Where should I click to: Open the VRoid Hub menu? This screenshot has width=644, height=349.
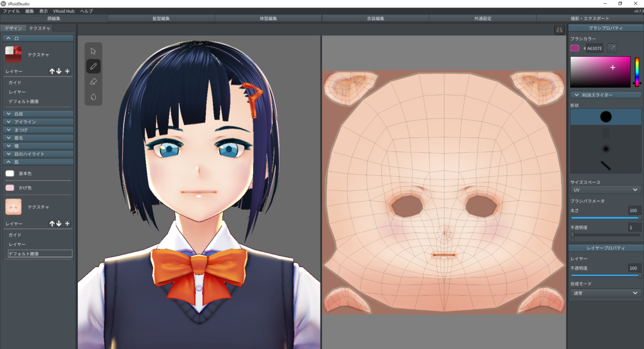pyautogui.click(x=64, y=11)
